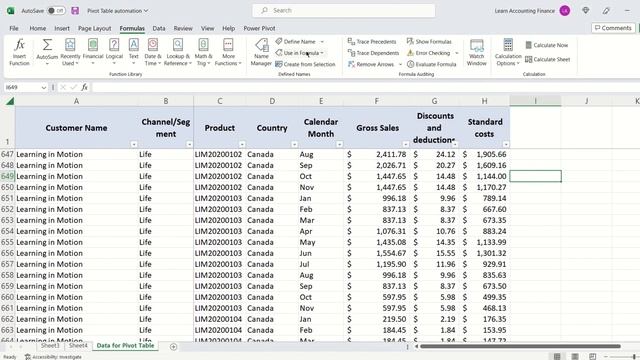Open the Name Manager
The height and width of the screenshot is (360, 640).
[x=261, y=51]
